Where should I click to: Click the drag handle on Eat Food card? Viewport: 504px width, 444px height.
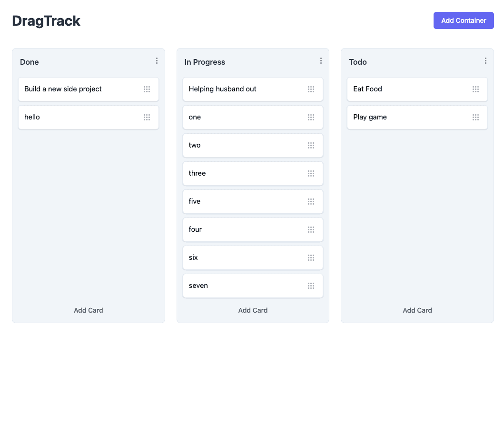click(476, 89)
